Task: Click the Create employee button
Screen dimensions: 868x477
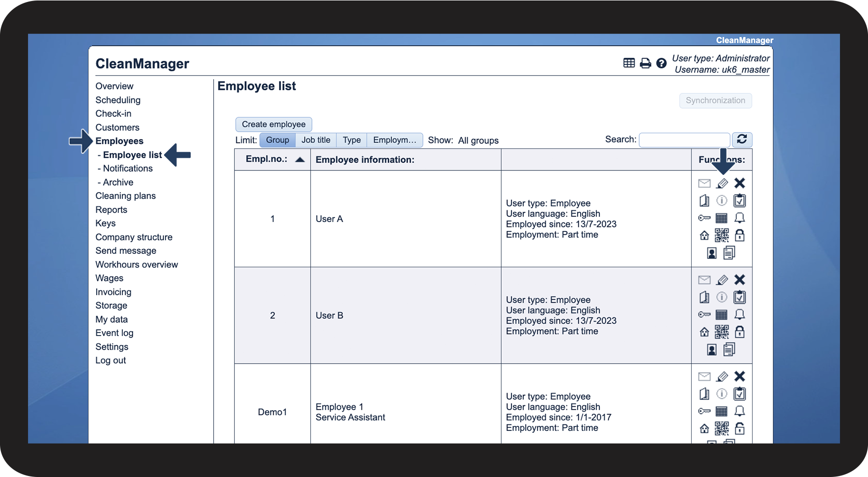Action: coord(274,124)
